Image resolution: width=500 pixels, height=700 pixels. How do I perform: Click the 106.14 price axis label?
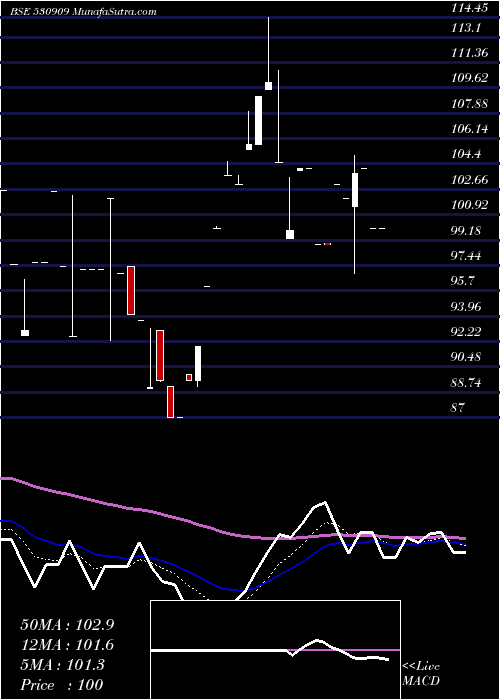click(470, 129)
